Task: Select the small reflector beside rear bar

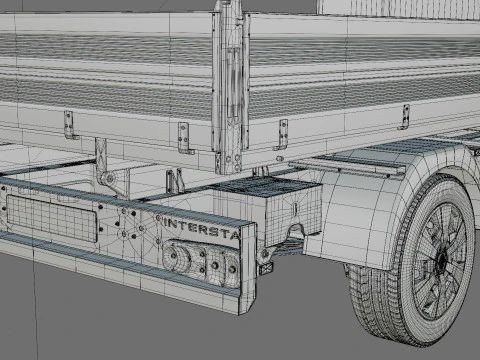Action: (x=266, y=268)
